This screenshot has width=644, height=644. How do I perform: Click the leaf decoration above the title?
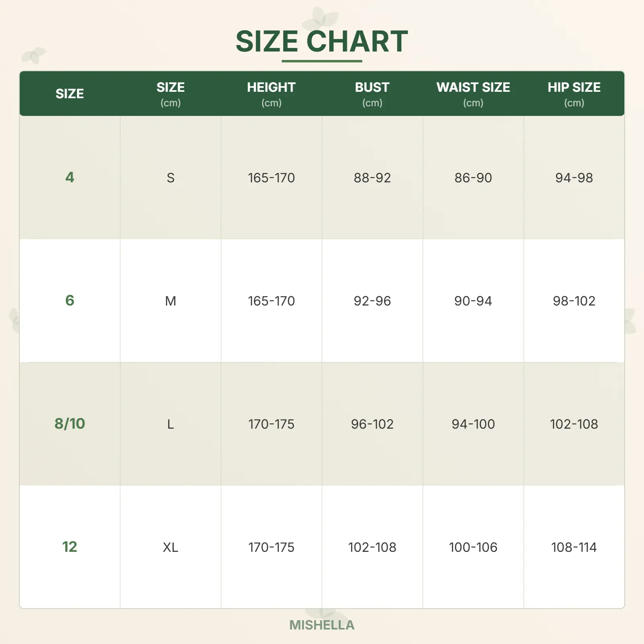tap(320, 18)
